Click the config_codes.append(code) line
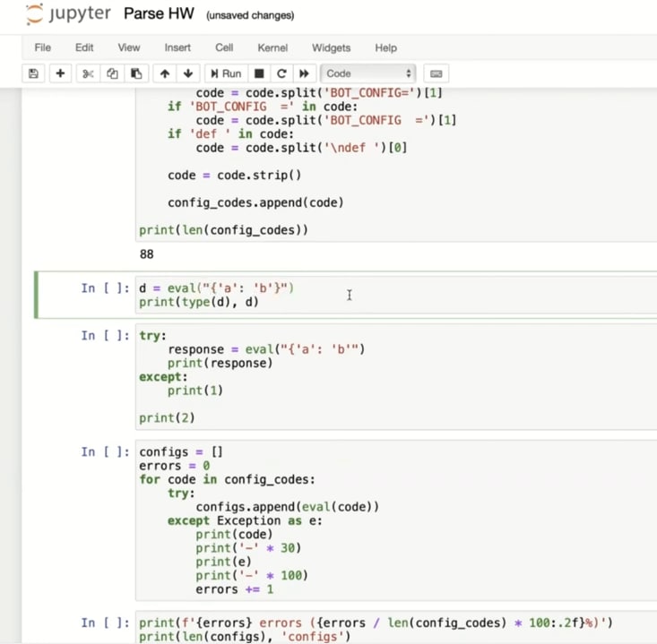The image size is (657, 644). (255, 202)
